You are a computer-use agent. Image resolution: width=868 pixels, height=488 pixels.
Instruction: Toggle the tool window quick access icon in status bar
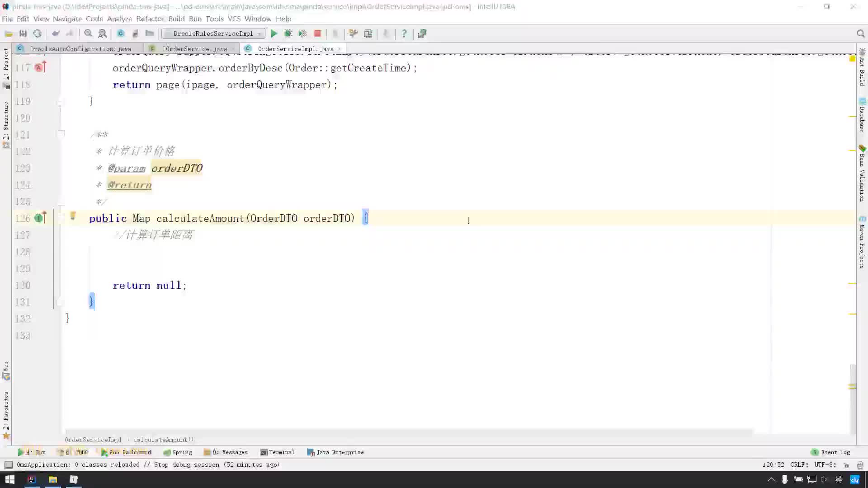pos(8,465)
